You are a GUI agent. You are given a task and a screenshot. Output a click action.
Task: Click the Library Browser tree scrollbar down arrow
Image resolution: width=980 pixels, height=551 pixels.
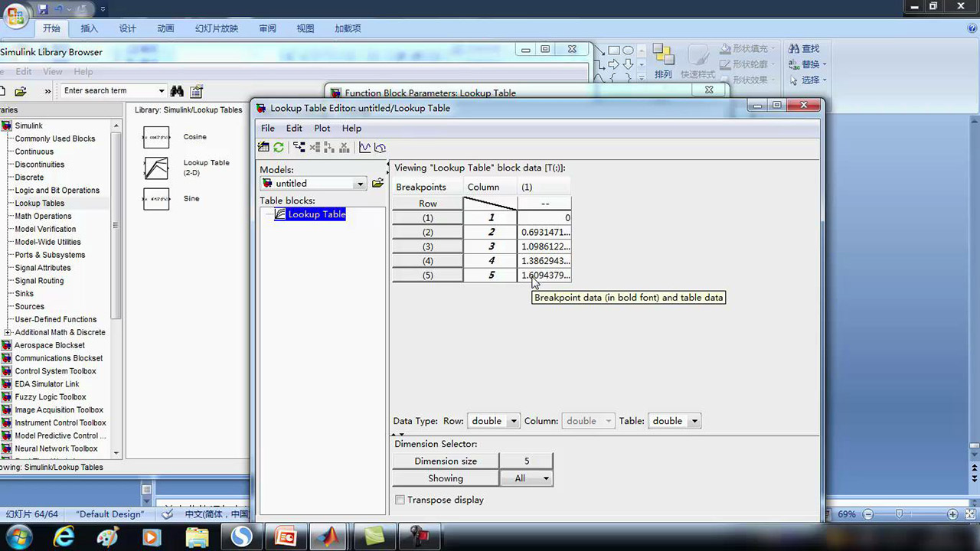point(116,453)
